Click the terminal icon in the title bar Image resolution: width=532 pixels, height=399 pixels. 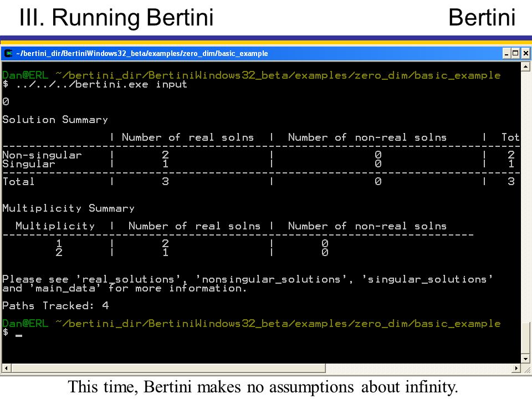point(8,53)
